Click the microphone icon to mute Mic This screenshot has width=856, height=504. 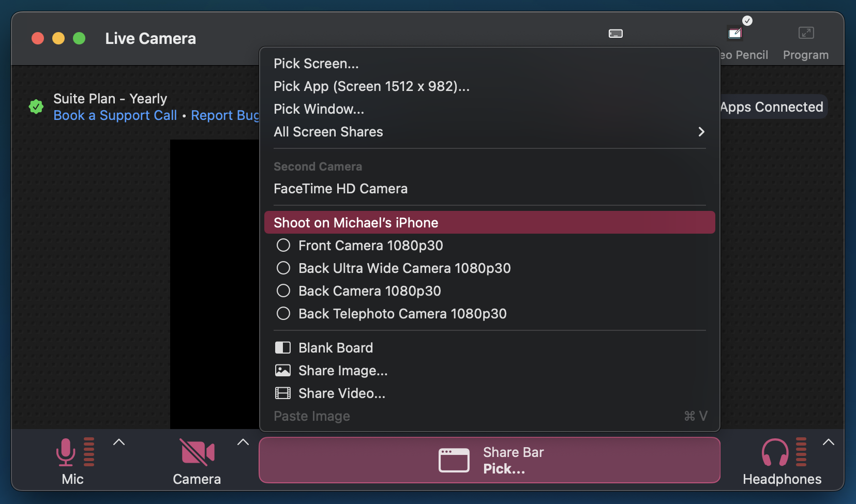[x=66, y=452]
